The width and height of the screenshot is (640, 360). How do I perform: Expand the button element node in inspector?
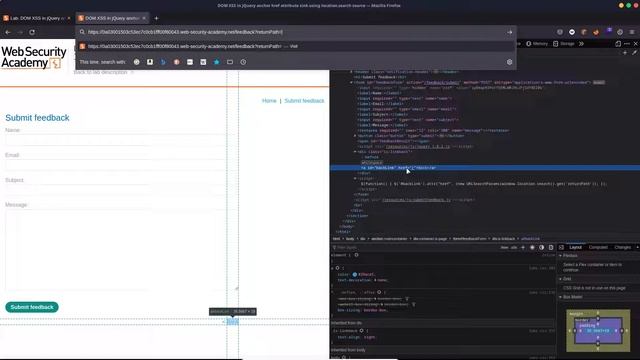coord(355,136)
